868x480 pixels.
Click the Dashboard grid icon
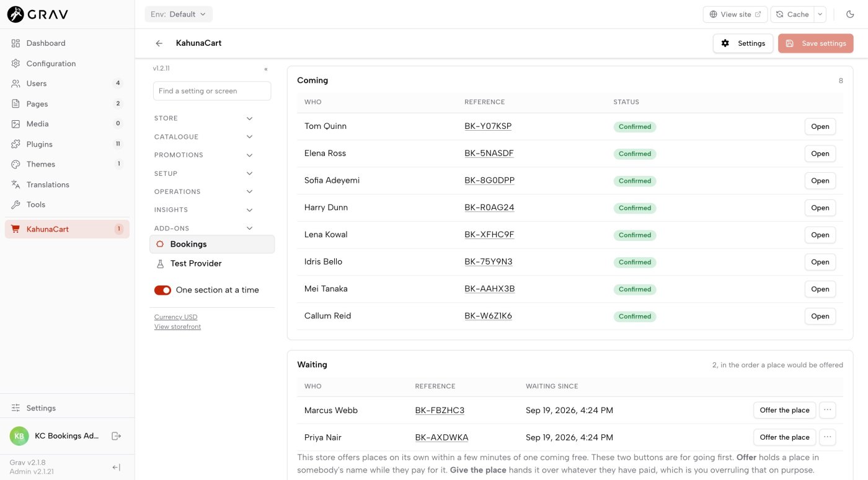(x=15, y=43)
